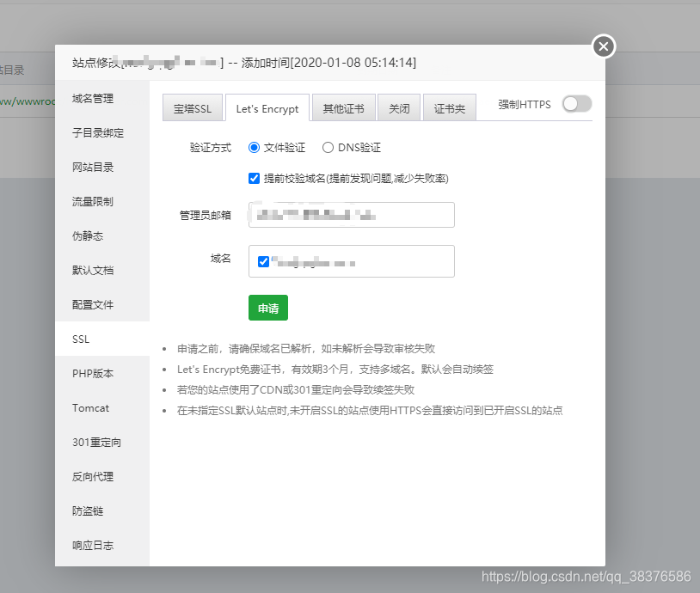This screenshot has height=593, width=700.
Task: Switch to the 宝塔SSL tab
Action: pos(192,107)
